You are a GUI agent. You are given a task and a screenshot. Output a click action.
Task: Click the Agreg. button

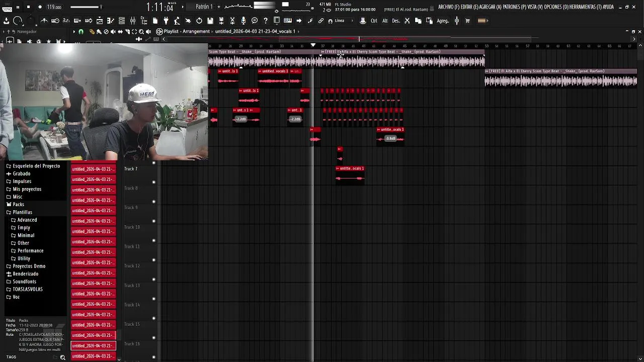click(443, 21)
